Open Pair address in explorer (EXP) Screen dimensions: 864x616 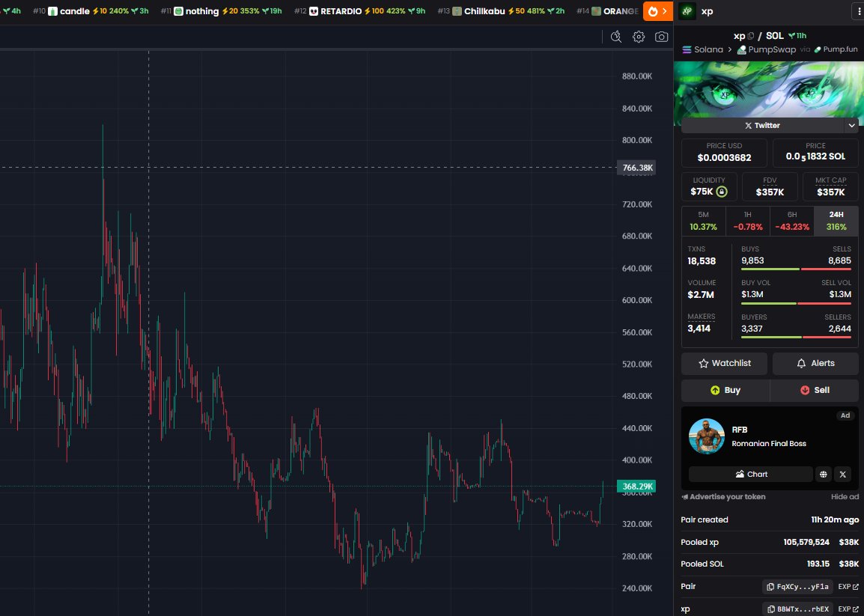point(848,587)
